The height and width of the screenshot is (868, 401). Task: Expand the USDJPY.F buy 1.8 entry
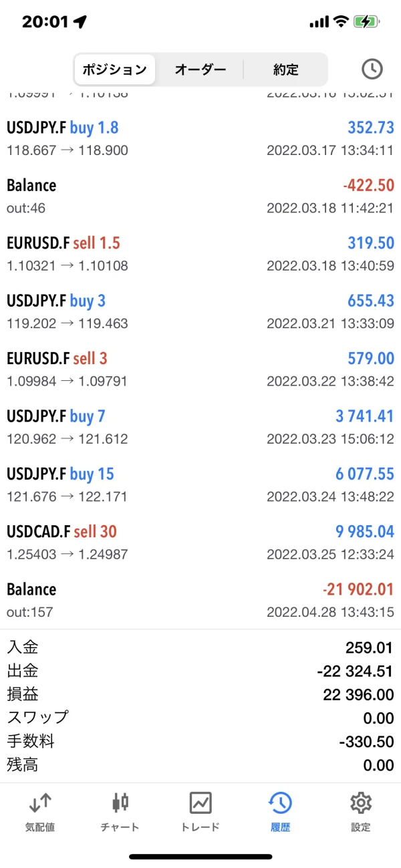click(x=200, y=138)
